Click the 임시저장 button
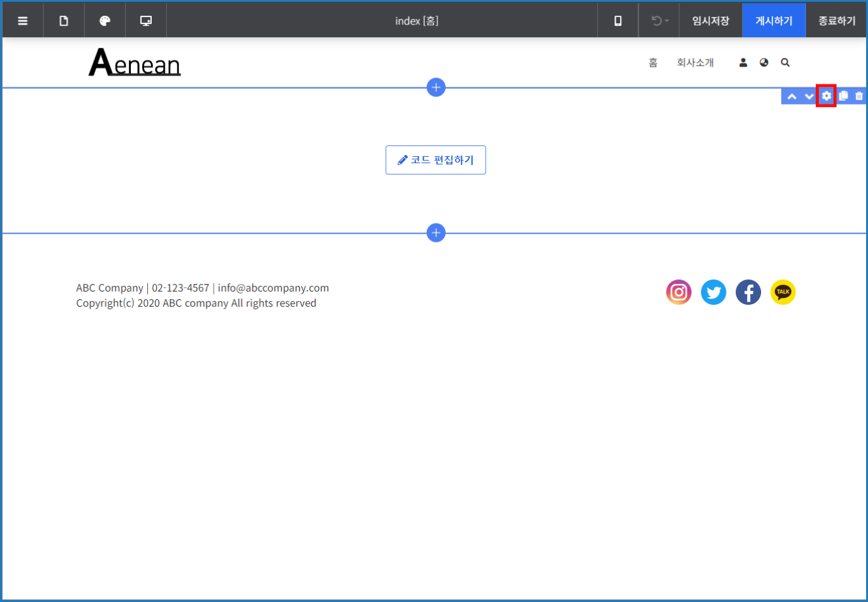Viewport: 868px width, 602px height. tap(711, 21)
